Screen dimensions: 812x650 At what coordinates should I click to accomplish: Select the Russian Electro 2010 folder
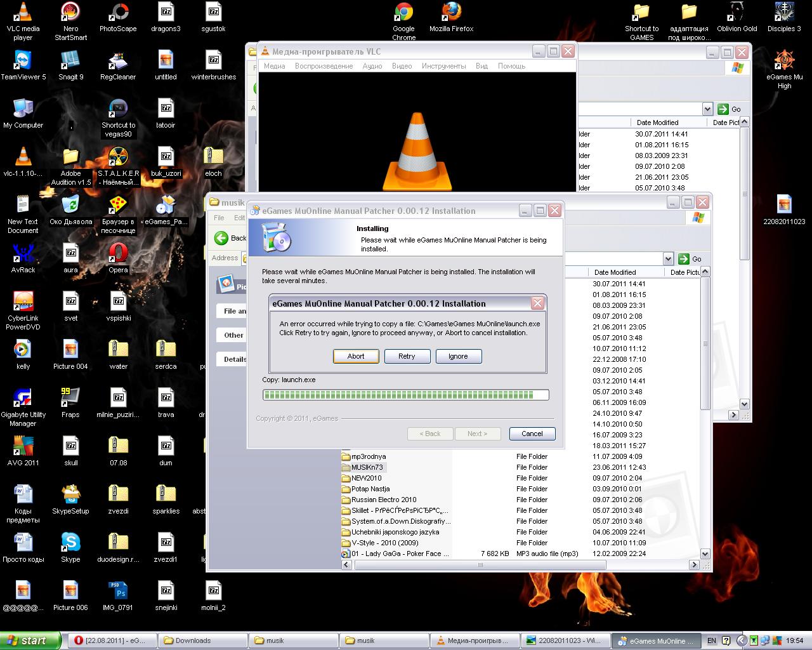[379, 500]
